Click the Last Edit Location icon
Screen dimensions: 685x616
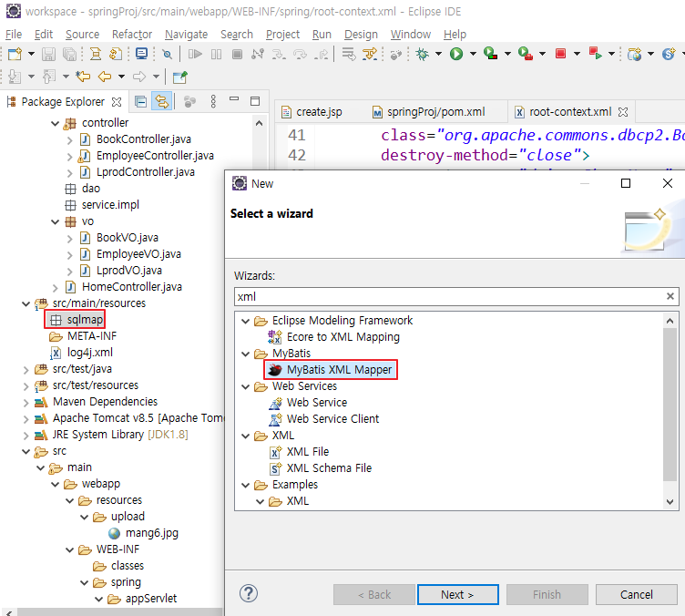tap(83, 77)
